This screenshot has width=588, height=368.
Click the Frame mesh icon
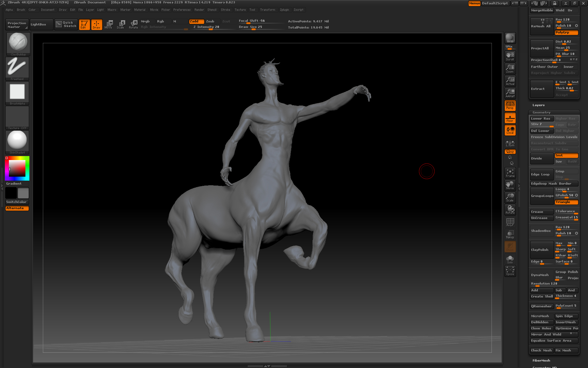(x=510, y=173)
